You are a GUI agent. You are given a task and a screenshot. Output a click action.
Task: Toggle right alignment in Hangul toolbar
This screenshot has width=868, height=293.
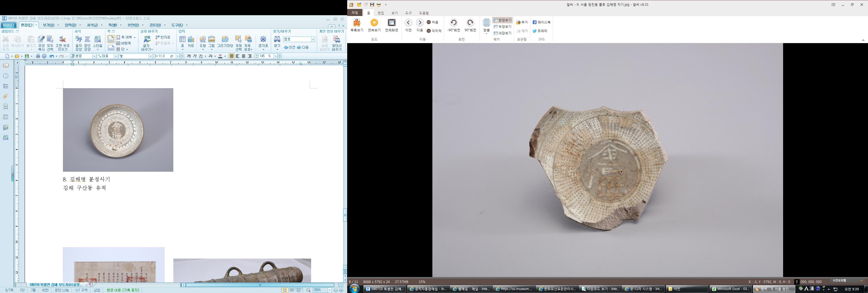250,56
